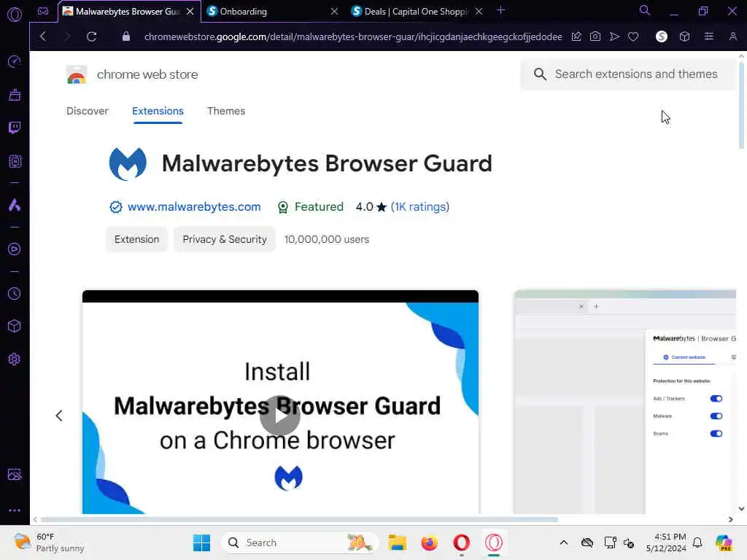
Task: Open the Capital One Shopping extension icon
Action: click(661, 36)
